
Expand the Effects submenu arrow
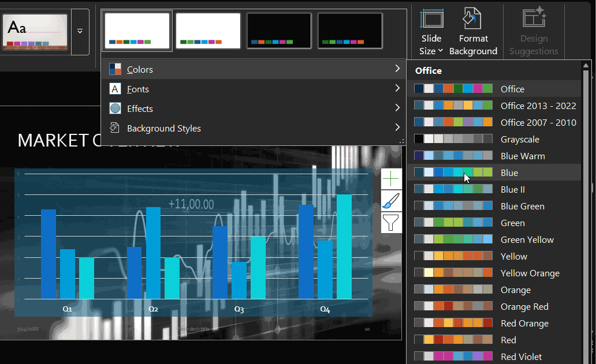[x=397, y=108]
